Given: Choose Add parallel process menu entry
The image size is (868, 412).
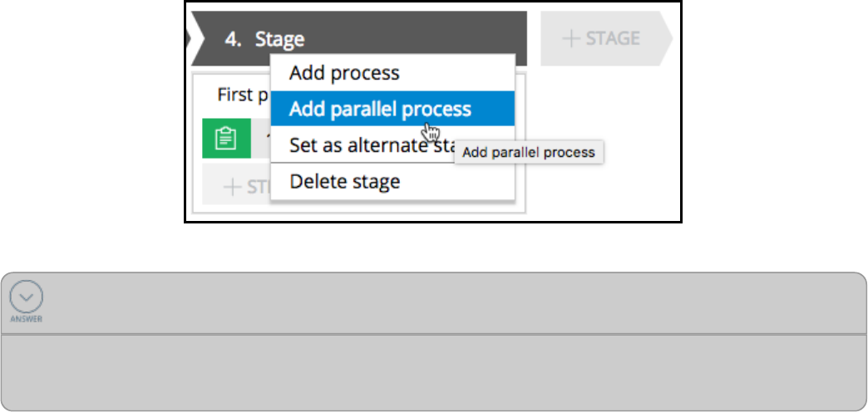Looking at the screenshot, I should (x=380, y=109).
